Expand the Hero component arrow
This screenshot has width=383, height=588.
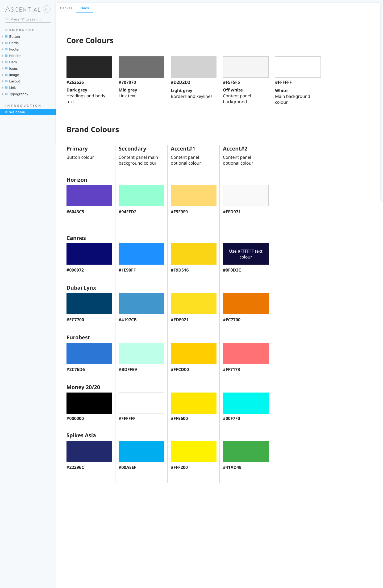pos(3,62)
